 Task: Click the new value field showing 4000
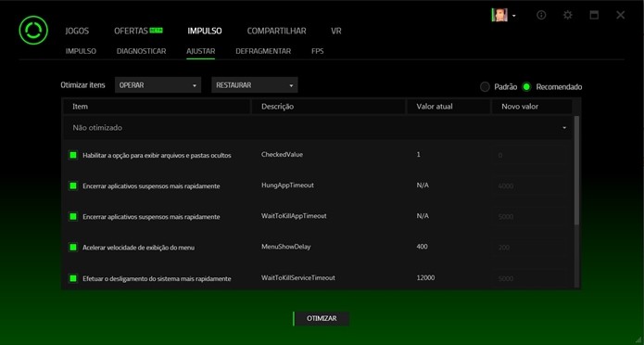pos(529,186)
